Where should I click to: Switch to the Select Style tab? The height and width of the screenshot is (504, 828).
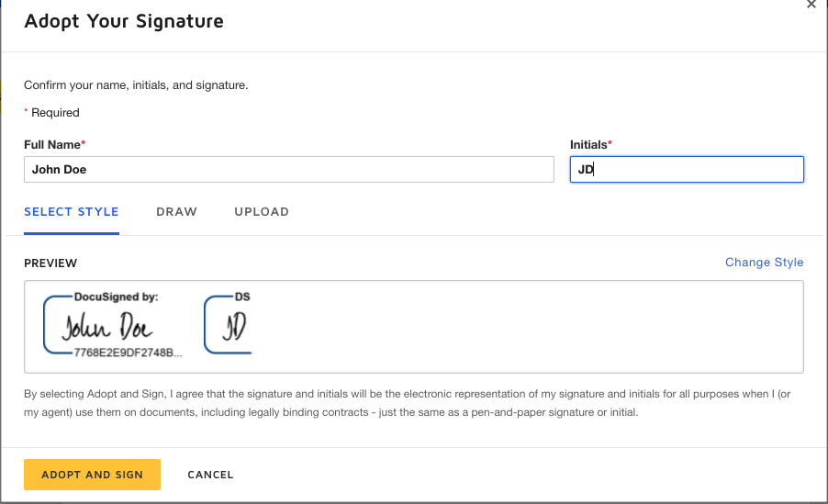[72, 212]
